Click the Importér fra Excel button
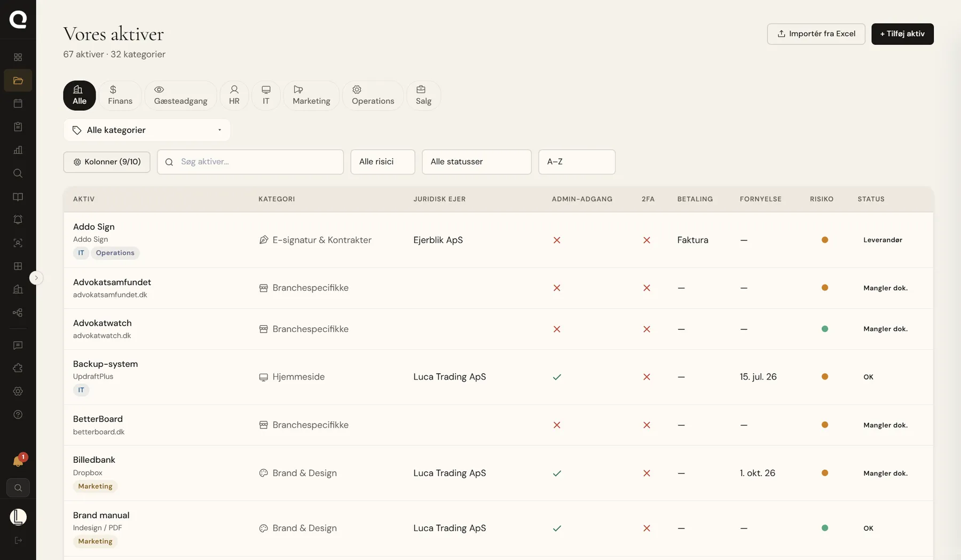Image resolution: width=961 pixels, height=560 pixels. 816,34
